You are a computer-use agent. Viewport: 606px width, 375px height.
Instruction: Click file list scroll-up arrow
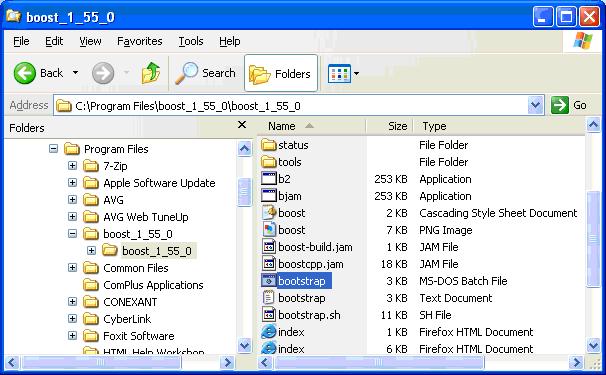(593, 125)
